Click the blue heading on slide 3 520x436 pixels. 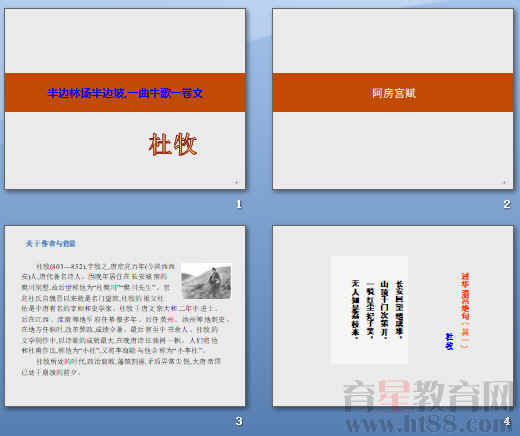tap(51, 244)
